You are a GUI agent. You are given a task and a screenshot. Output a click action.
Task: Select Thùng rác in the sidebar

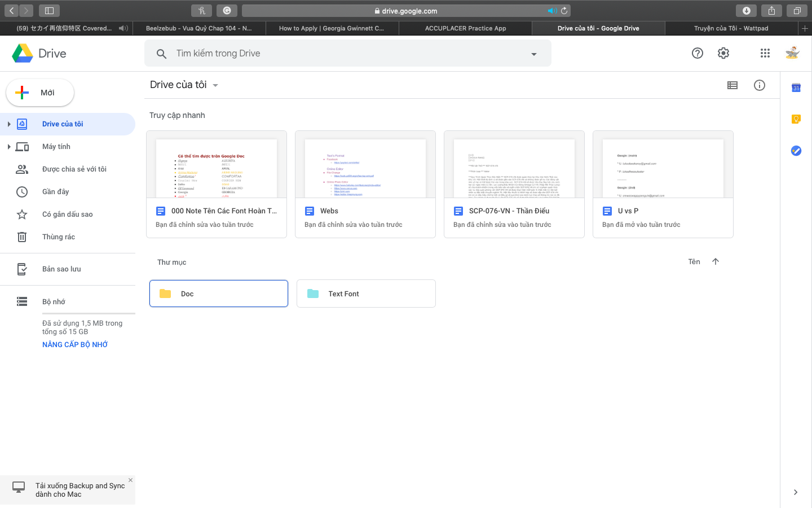tap(59, 237)
